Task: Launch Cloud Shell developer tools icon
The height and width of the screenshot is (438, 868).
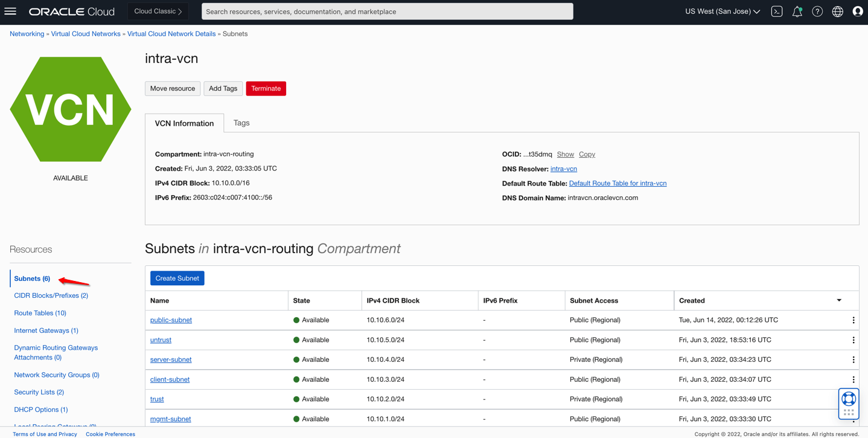Action: (x=777, y=11)
